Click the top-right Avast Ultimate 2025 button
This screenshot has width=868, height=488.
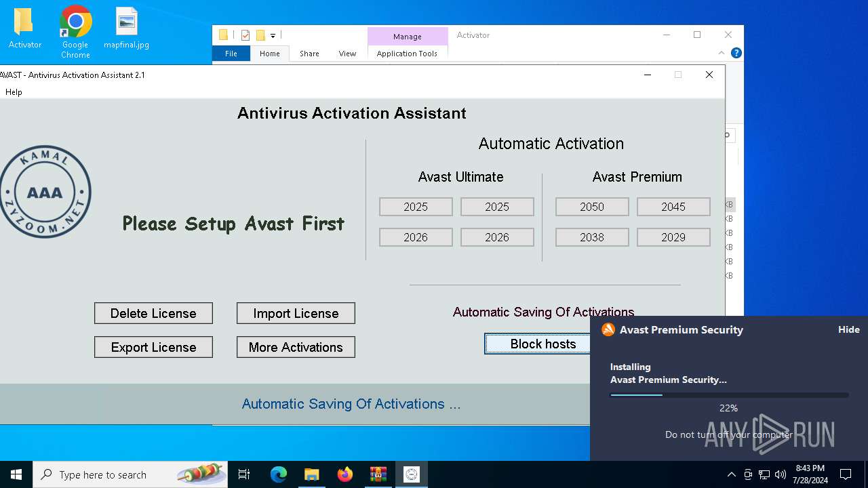[x=497, y=207]
